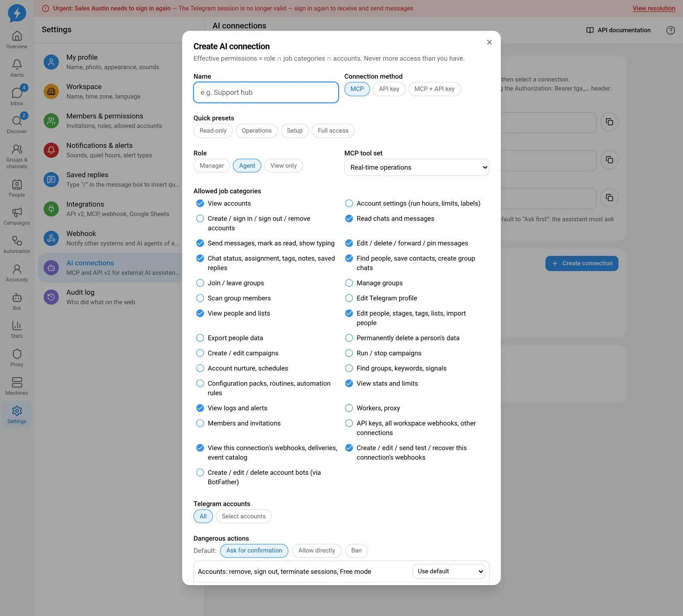683x616 pixels.
Task: Choose the Manager role
Action: 212,166
